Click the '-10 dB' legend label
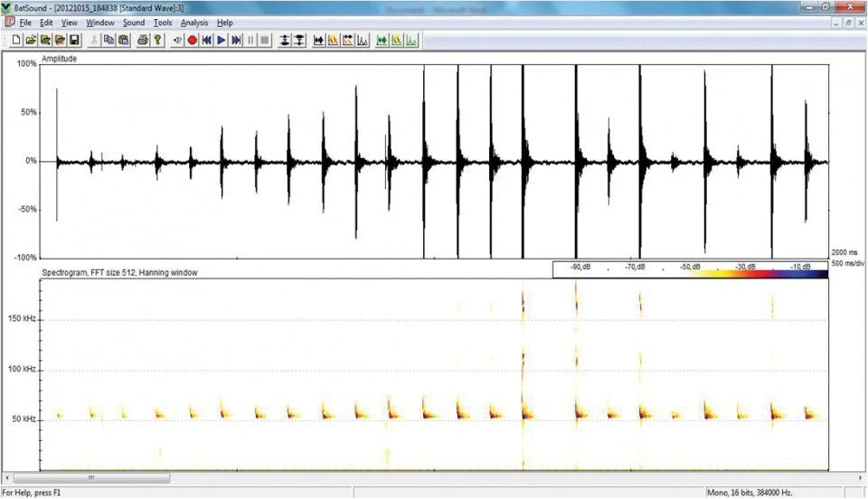 click(800, 267)
